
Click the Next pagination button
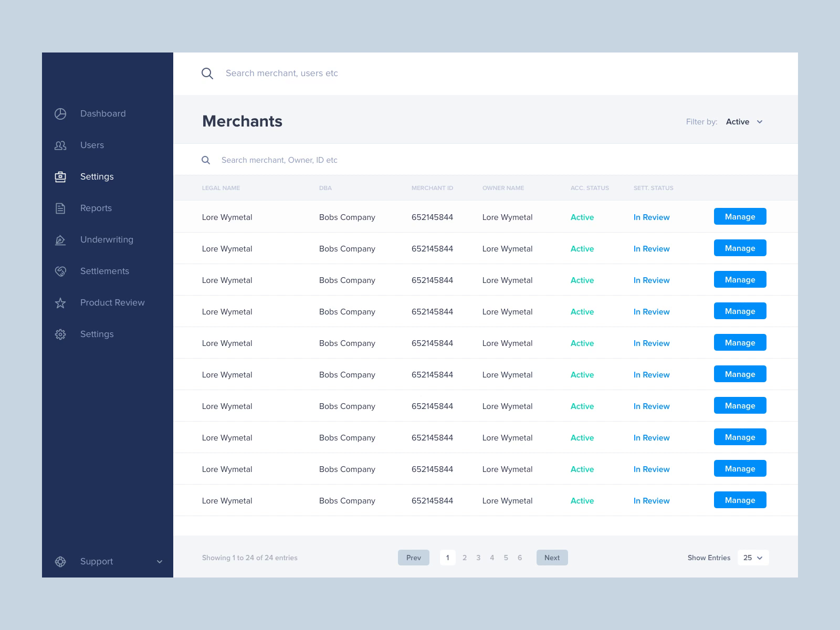tap(552, 558)
